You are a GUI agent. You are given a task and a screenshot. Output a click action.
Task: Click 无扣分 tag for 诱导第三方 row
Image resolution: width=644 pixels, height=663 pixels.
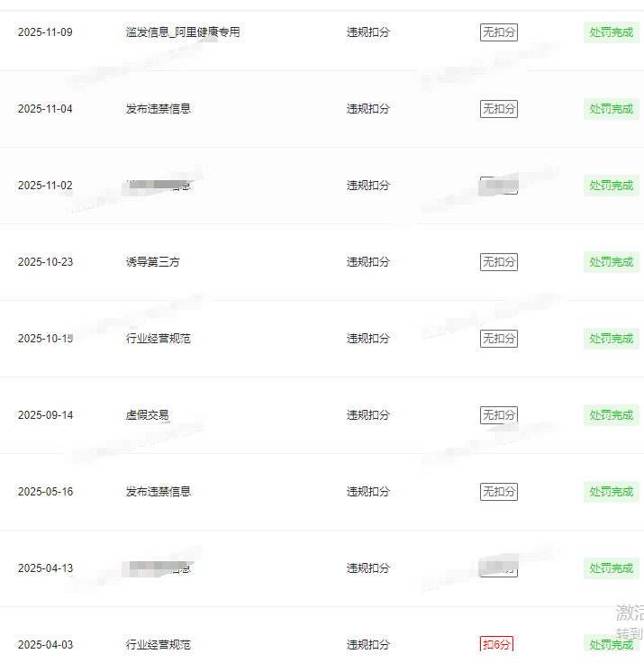coord(499,262)
